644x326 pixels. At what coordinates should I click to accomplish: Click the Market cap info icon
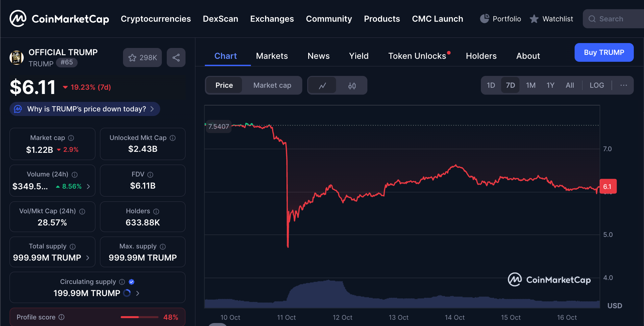tap(71, 138)
